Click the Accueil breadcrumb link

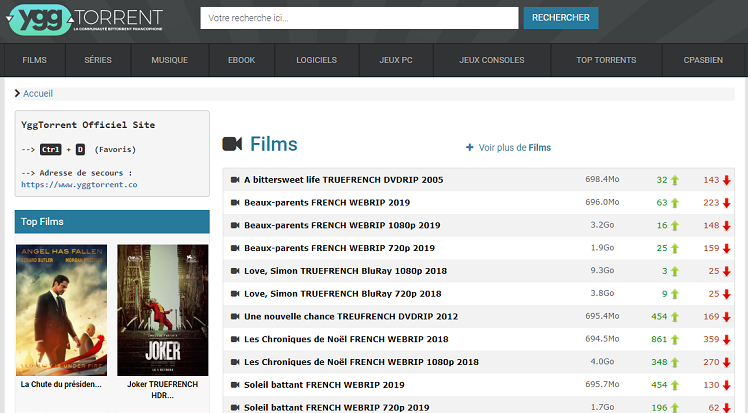(x=38, y=93)
